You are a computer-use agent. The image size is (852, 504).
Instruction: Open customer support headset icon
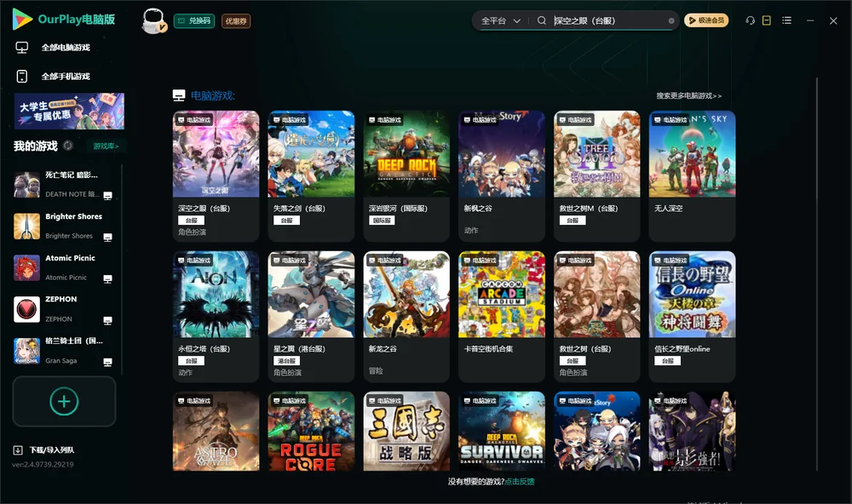pyautogui.click(x=750, y=20)
